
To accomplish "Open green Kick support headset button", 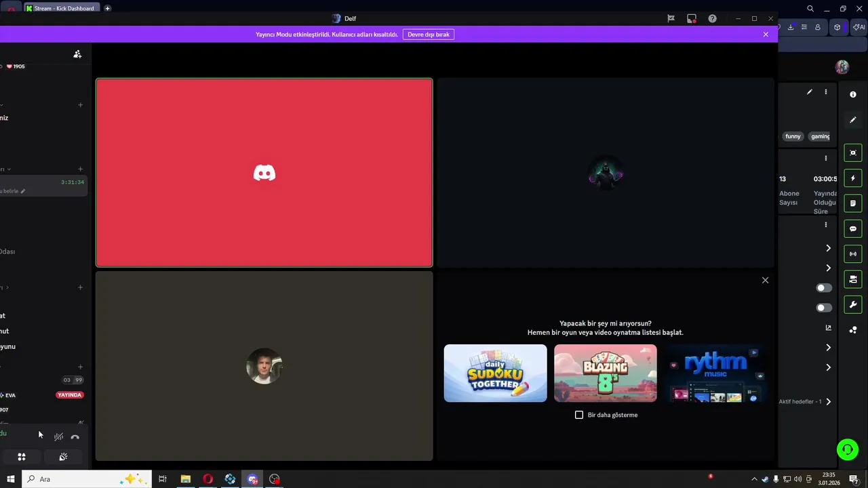I will pyautogui.click(x=846, y=449).
